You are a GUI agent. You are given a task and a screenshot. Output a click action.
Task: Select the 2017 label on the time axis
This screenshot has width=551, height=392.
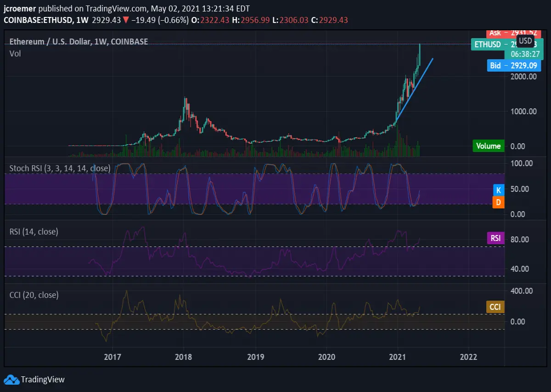click(x=112, y=357)
